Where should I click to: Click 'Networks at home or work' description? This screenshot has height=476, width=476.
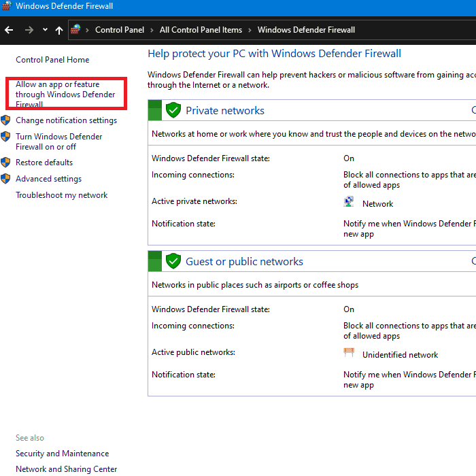click(313, 134)
